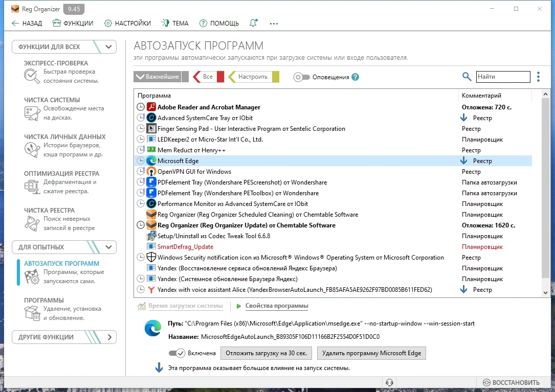This screenshot has height=392, width=555.
Task: Click the support headset icon in status bar
Action: (389, 382)
